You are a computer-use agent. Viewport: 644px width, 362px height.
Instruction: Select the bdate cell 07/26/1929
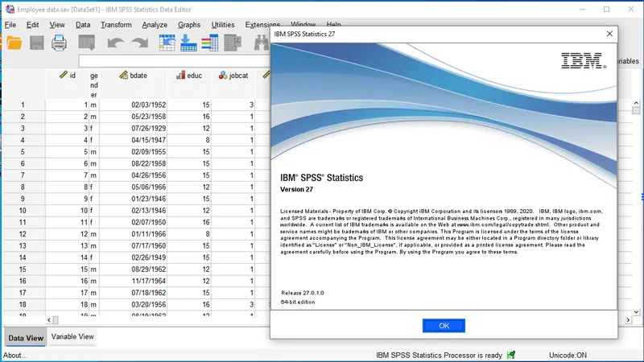click(x=133, y=128)
